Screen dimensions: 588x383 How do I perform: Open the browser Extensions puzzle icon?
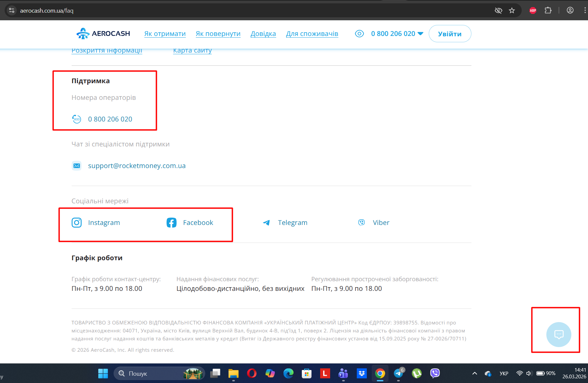tap(548, 11)
